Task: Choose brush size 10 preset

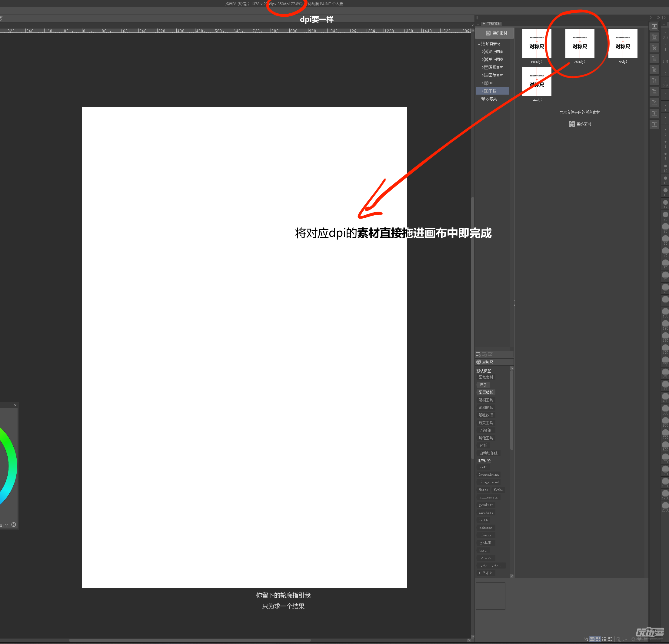Action: point(665,168)
